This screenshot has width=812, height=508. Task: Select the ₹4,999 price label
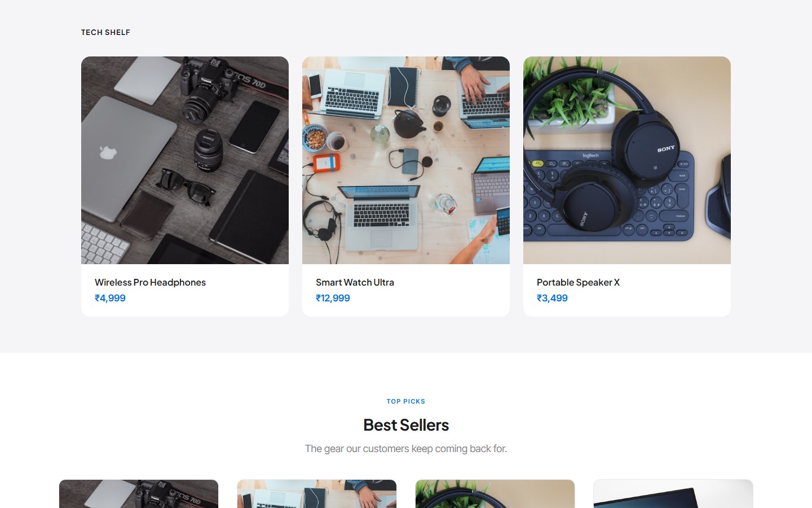(x=110, y=298)
